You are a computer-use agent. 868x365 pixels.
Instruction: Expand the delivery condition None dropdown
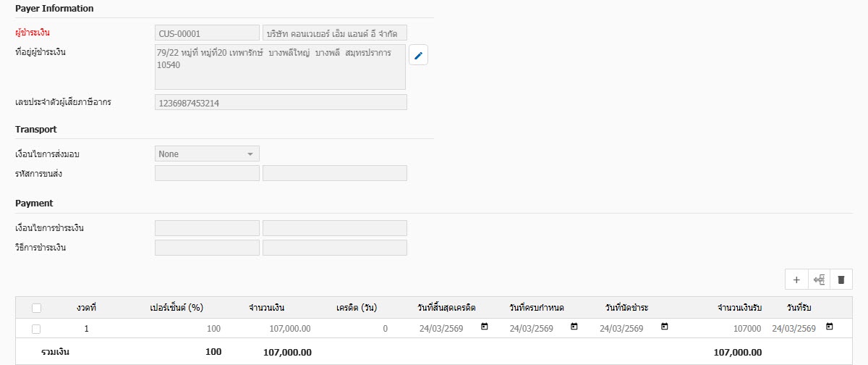click(207, 154)
